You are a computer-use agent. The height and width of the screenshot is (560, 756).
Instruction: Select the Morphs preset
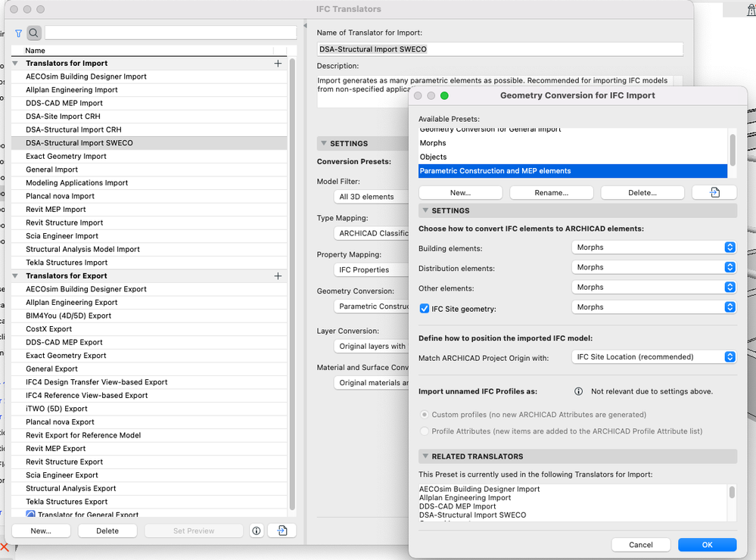click(573, 143)
